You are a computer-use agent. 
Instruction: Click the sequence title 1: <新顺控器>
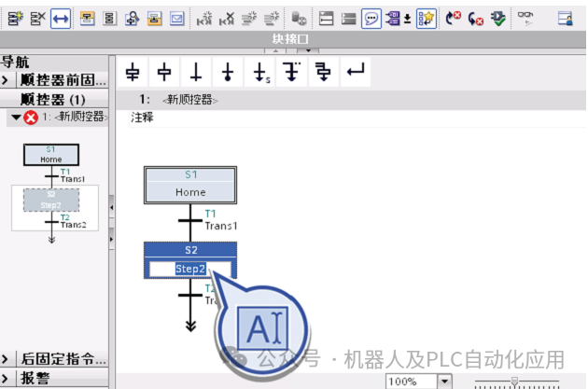[x=179, y=100]
